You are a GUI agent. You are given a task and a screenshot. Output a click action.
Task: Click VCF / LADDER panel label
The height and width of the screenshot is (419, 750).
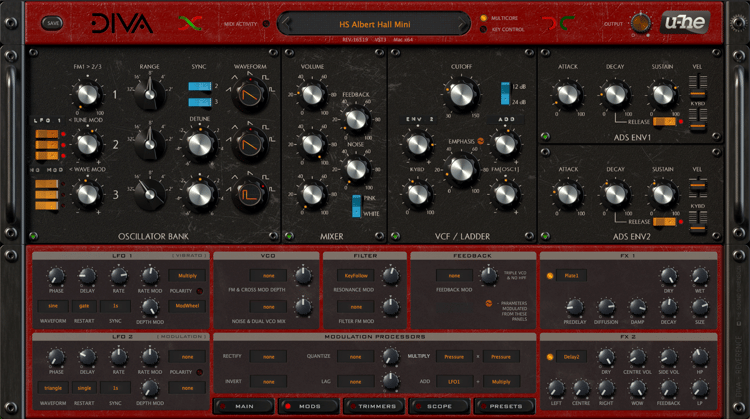[x=462, y=236]
